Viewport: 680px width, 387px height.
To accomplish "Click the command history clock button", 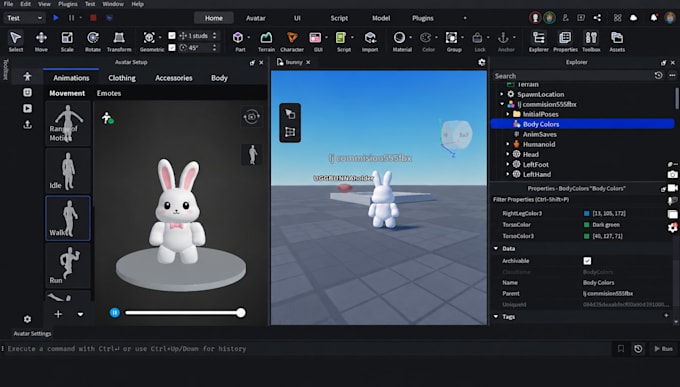I will 638,349.
